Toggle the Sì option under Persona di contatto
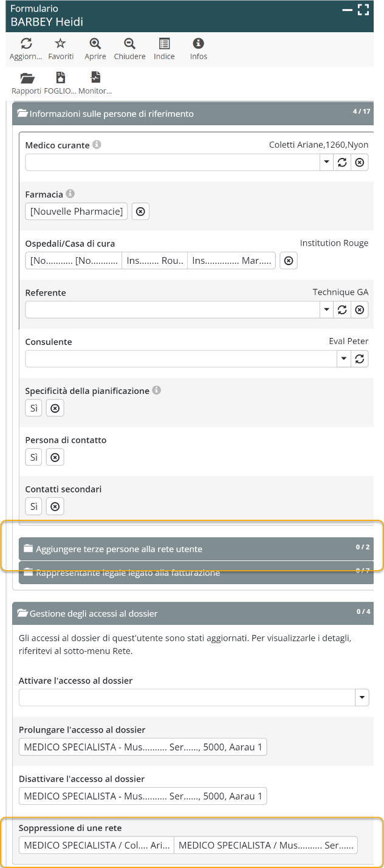 click(34, 457)
